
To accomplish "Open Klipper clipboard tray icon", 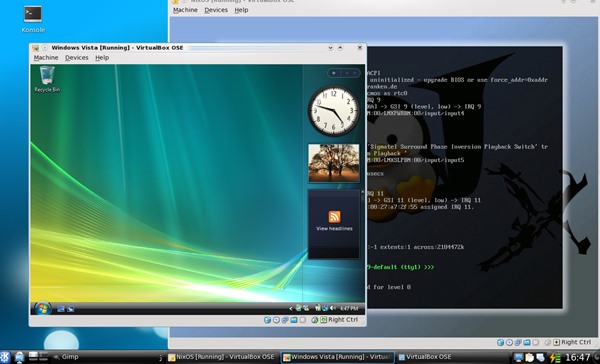I will [x=530, y=357].
